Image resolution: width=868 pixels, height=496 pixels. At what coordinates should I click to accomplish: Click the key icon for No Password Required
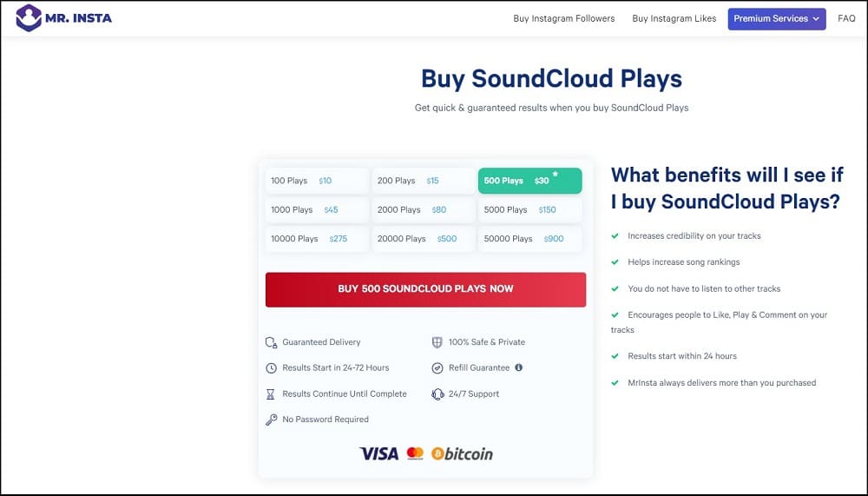coord(271,420)
